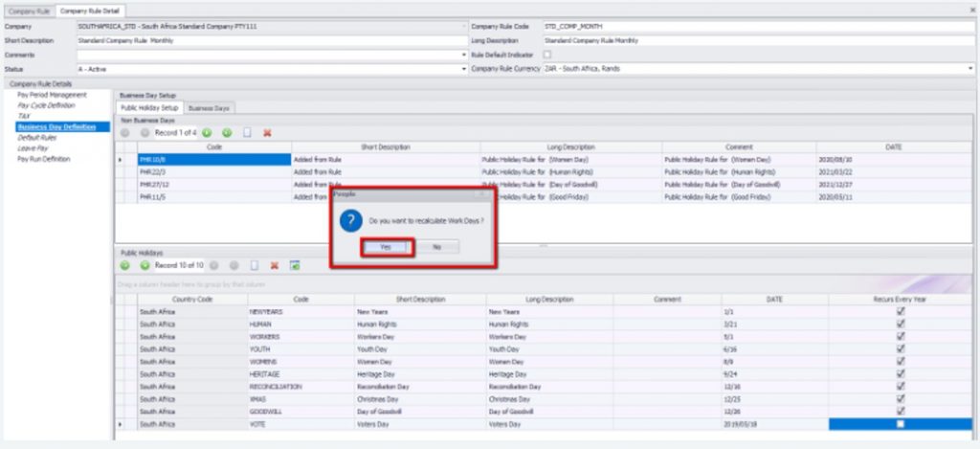The width and height of the screenshot is (980, 449).
Task: Select the Public Holiday Setup tab
Action: click(149, 108)
